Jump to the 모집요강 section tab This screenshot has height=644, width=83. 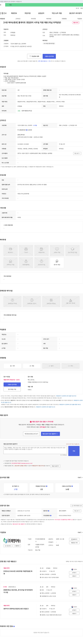(3, 19)
